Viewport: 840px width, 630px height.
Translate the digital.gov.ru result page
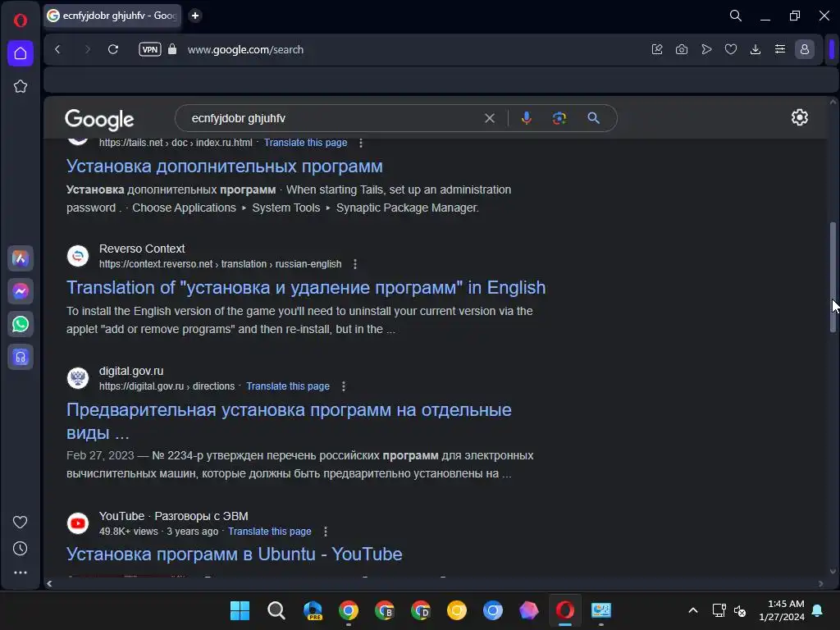288,386
